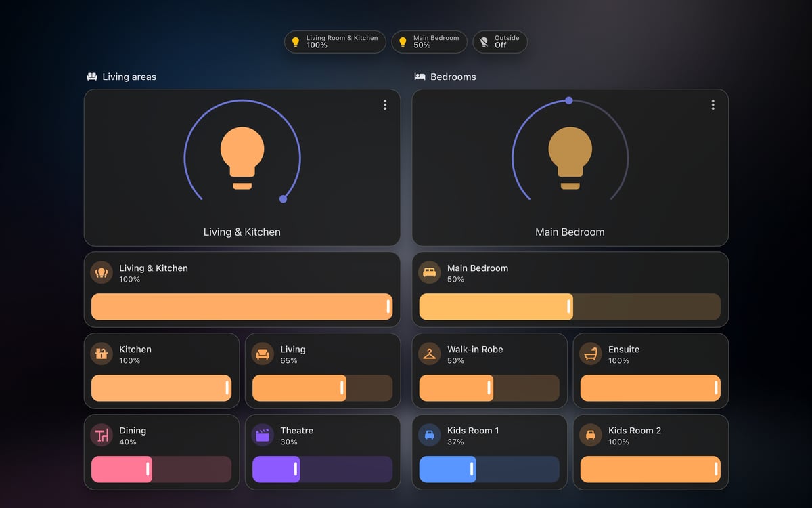
Task: Click the Living 65% brightness slider
Action: tap(323, 388)
